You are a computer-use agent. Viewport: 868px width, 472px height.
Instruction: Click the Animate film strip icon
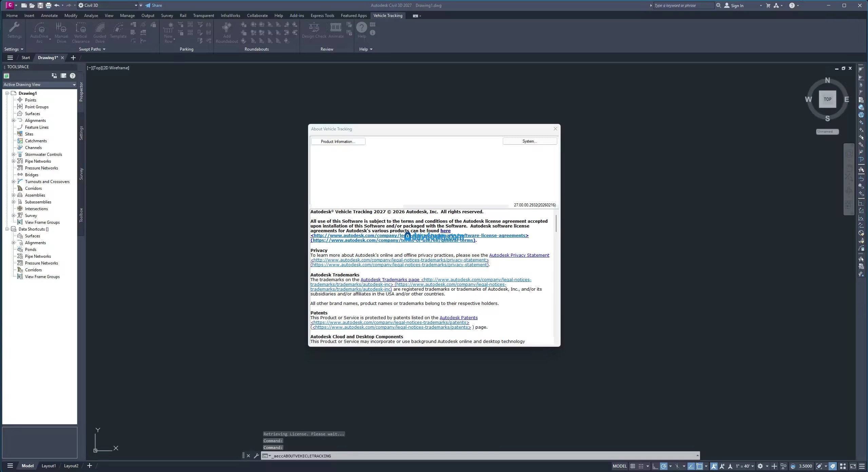[x=336, y=28]
